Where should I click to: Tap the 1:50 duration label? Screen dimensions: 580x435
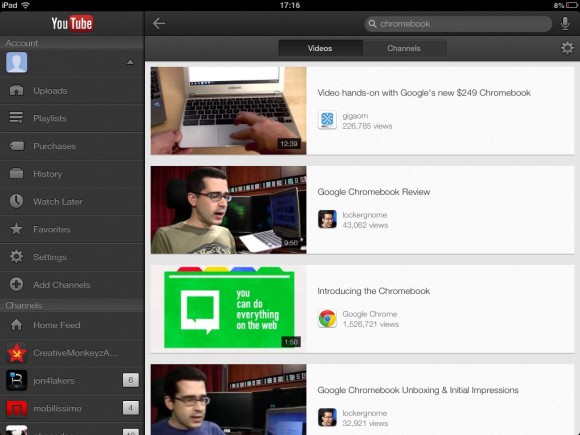[x=291, y=342]
